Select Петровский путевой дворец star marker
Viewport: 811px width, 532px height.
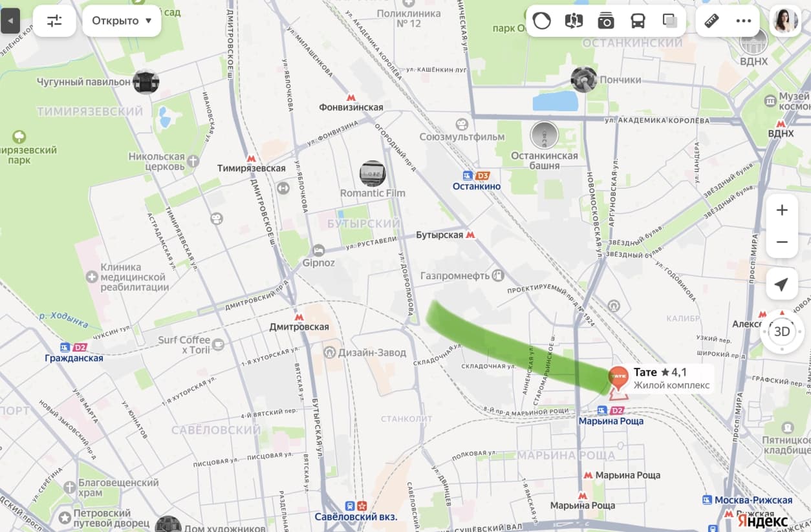pyautogui.click(x=65, y=518)
